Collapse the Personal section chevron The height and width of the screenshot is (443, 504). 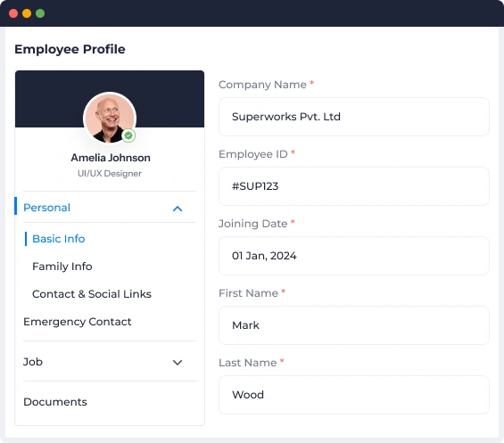click(178, 209)
